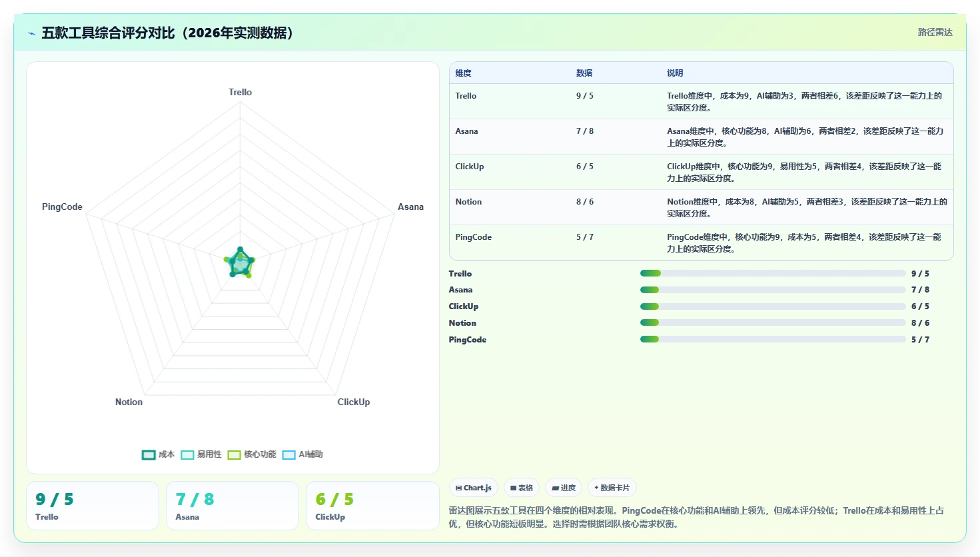The height and width of the screenshot is (557, 980).
Task: Open the Asana 7 / 8 data card
Action: click(x=233, y=506)
